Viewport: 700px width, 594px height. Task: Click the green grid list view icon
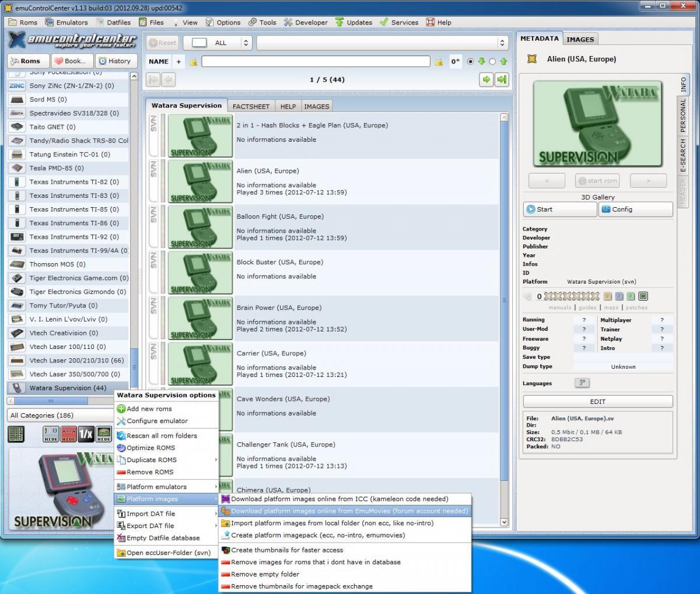[x=16, y=434]
